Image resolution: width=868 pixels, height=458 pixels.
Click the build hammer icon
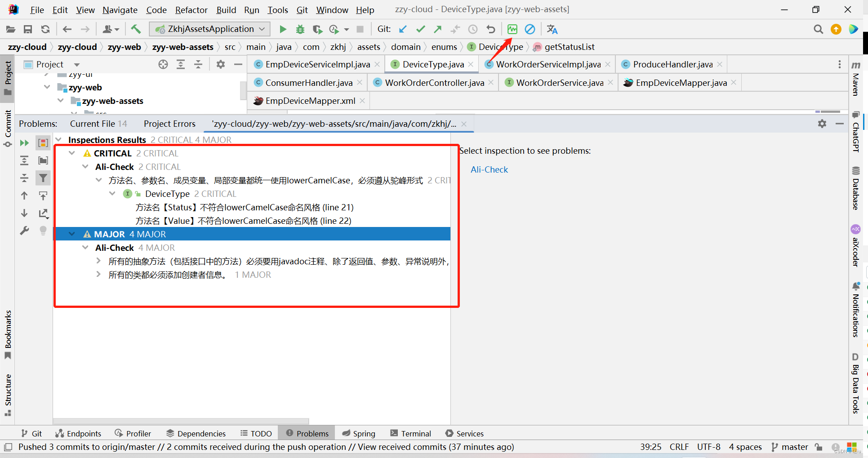click(136, 29)
